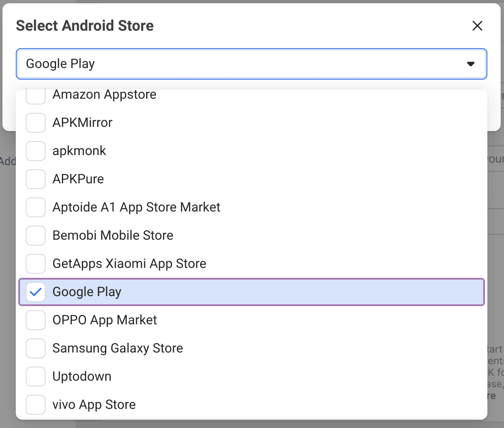Check the APKMirror checkbox
This screenshot has width=504, height=428.
point(36,123)
